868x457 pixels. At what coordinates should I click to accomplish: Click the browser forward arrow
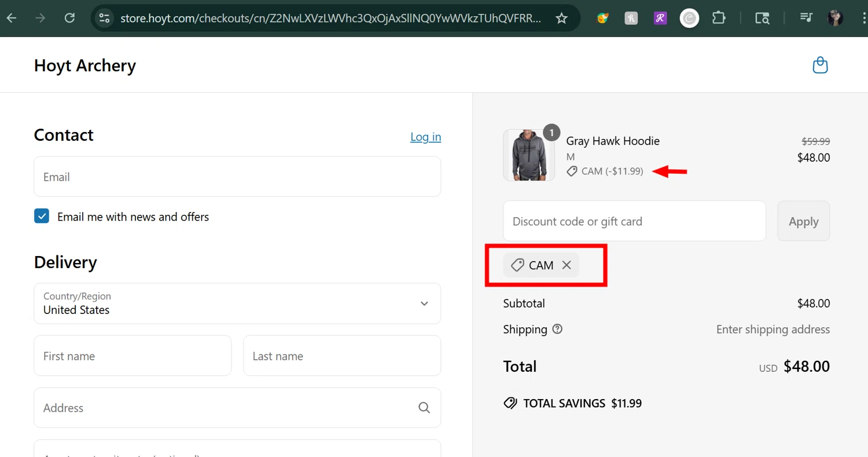40,18
